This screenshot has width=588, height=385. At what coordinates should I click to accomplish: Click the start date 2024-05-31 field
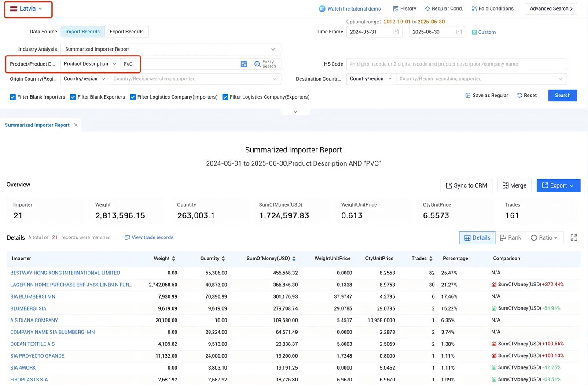(x=374, y=32)
